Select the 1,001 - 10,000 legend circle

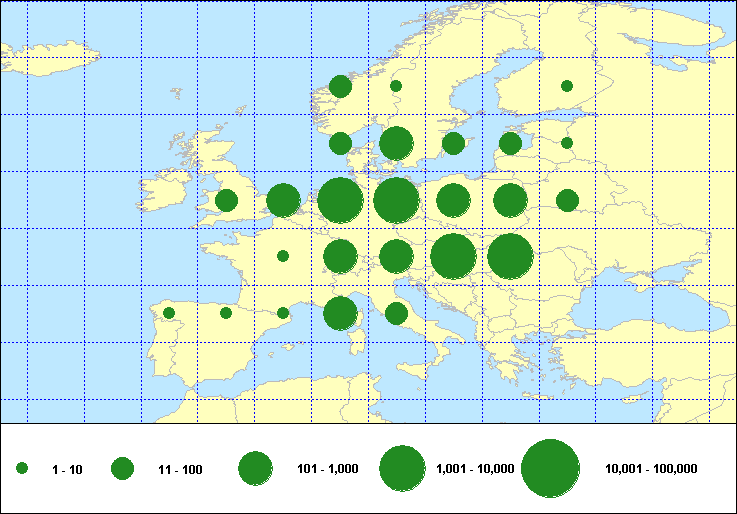click(x=403, y=468)
